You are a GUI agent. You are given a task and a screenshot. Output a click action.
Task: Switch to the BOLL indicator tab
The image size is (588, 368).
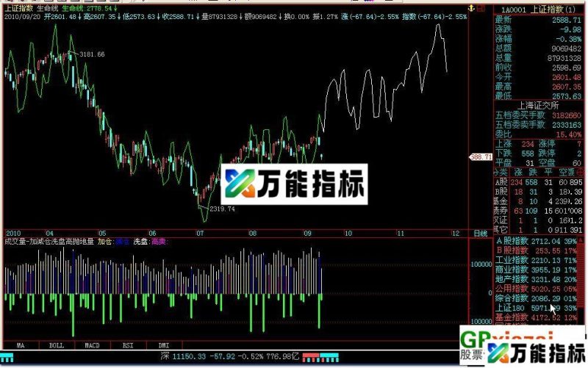click(57, 345)
